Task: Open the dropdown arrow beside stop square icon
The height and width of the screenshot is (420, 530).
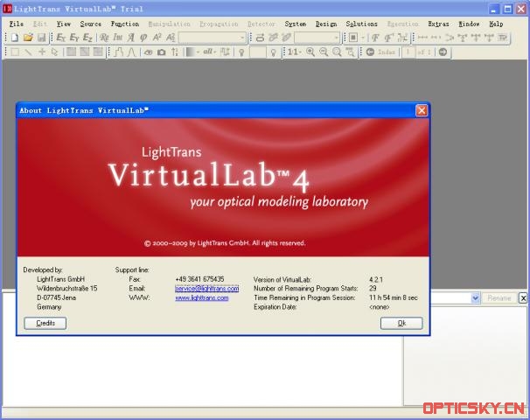Action: click(363, 38)
